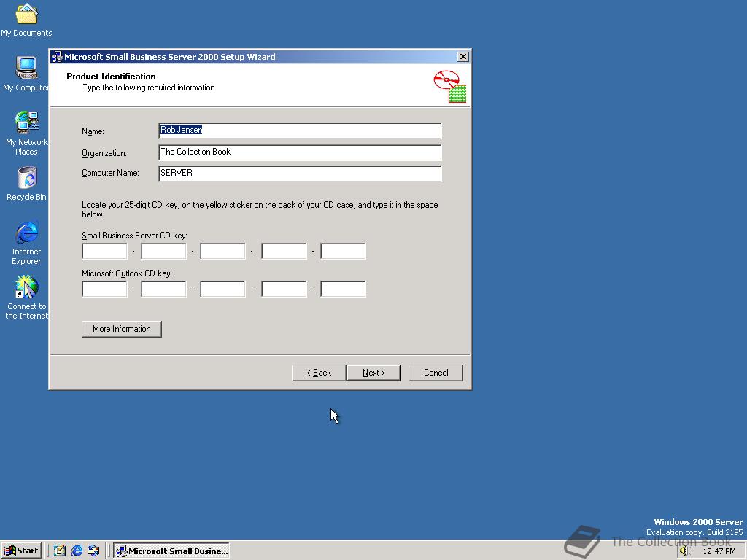Cancel the setup wizard
Image resolution: width=747 pixels, height=560 pixels.
436,373
